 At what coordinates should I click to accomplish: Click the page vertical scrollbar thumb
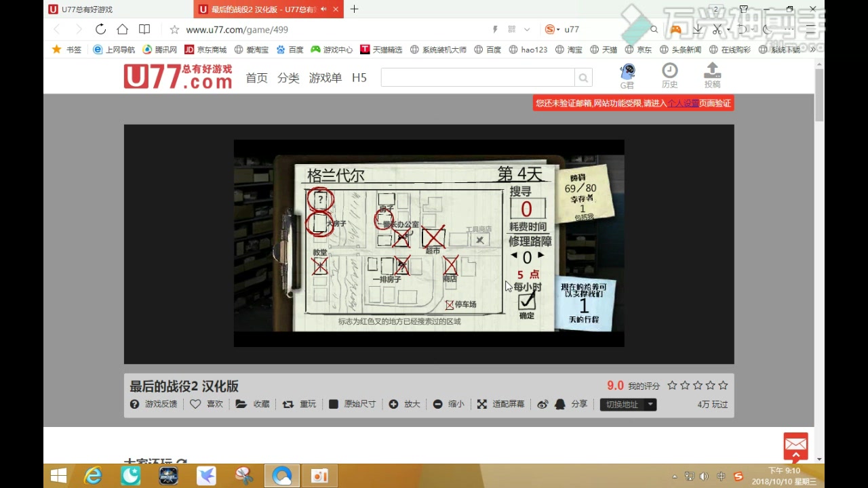coord(819,95)
